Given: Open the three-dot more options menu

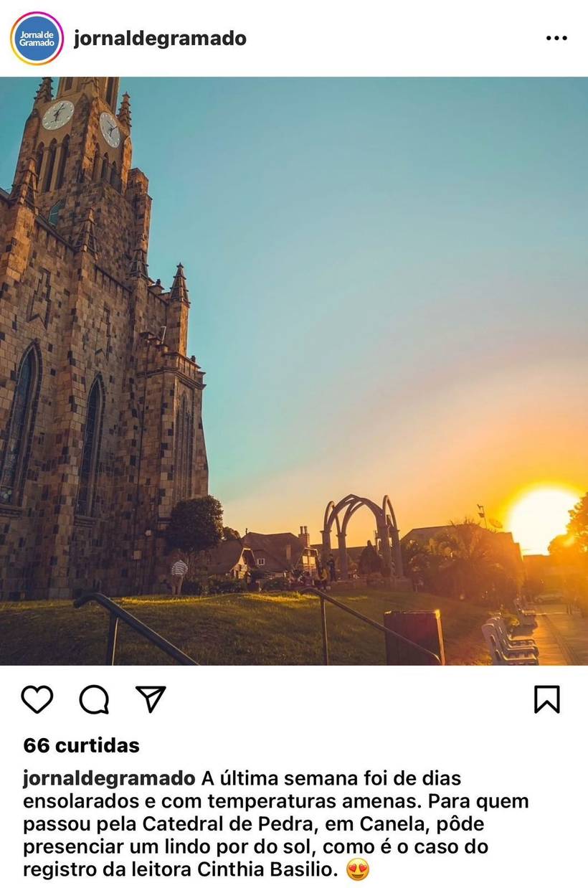Looking at the screenshot, I should point(556,39).
